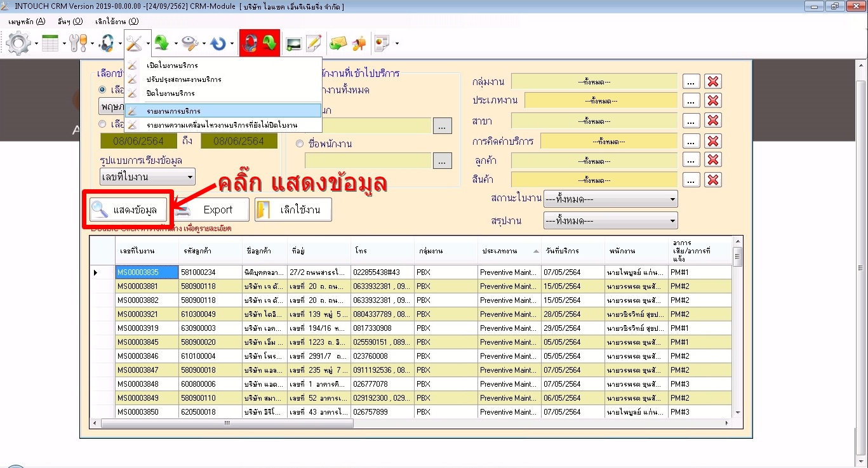Click the gear settings toolbar icon
Viewport: 868px width, 468px height.
tap(18, 43)
